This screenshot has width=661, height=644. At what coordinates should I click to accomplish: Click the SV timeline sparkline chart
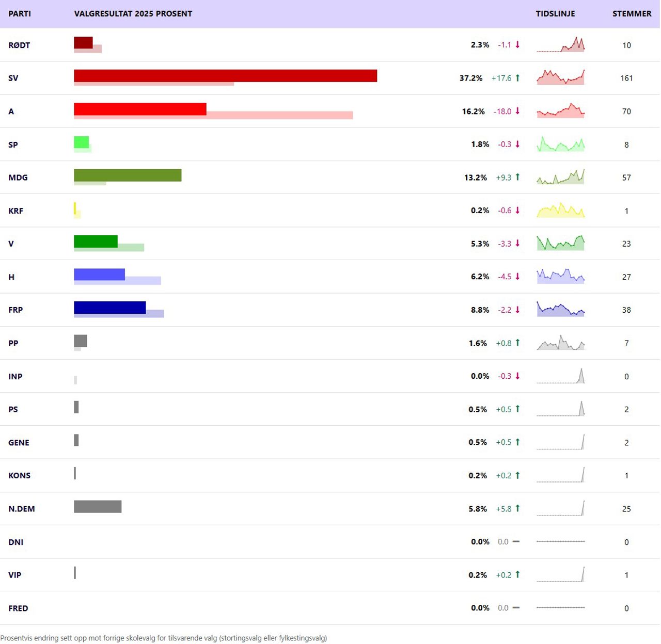[x=561, y=77]
